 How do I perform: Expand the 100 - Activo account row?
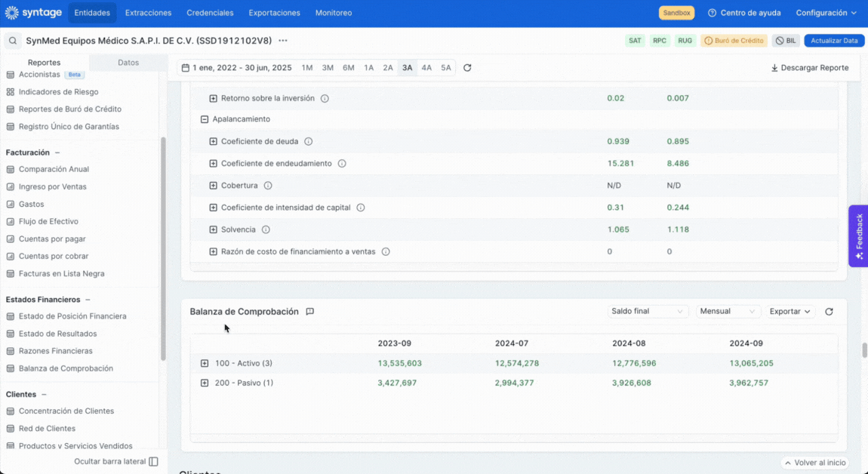[x=205, y=364]
